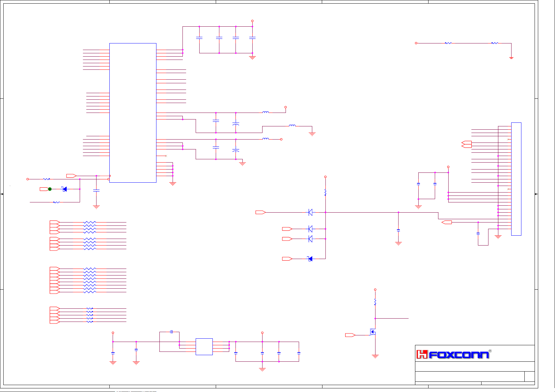Select the MOSFET transistor symbol
Image resolution: width=555 pixels, height=392 pixels.
373,332
